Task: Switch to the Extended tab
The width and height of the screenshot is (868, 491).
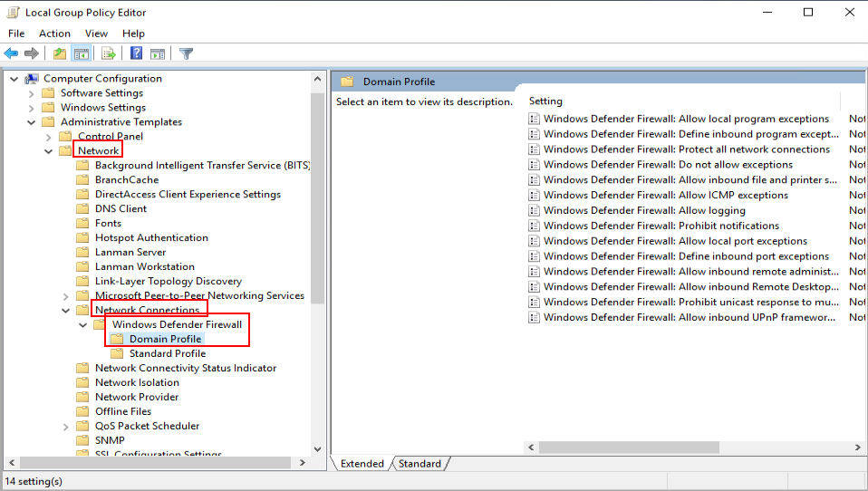Action: click(x=362, y=463)
